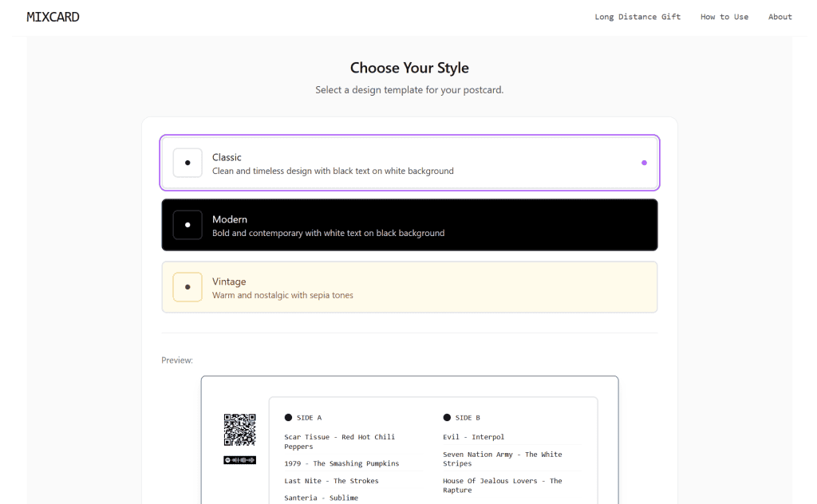The width and height of the screenshot is (817, 504).
Task: Click the QR code in the preview
Action: point(239,430)
